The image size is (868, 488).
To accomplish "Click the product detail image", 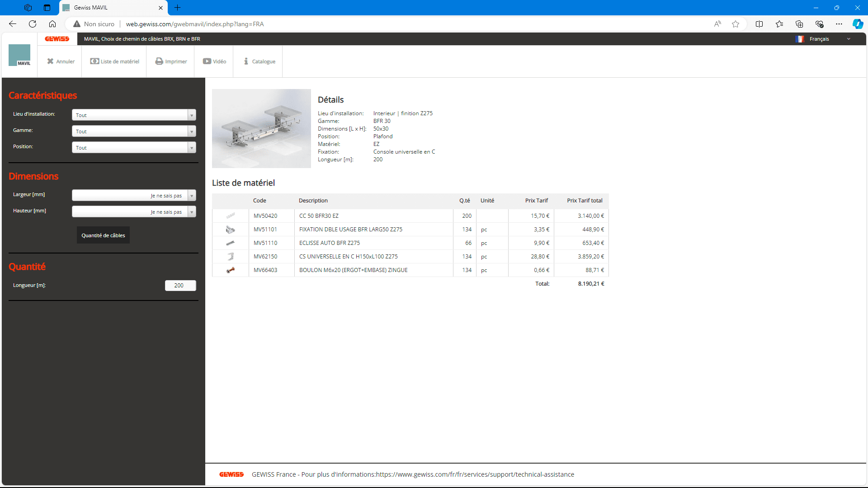I will 261,128.
